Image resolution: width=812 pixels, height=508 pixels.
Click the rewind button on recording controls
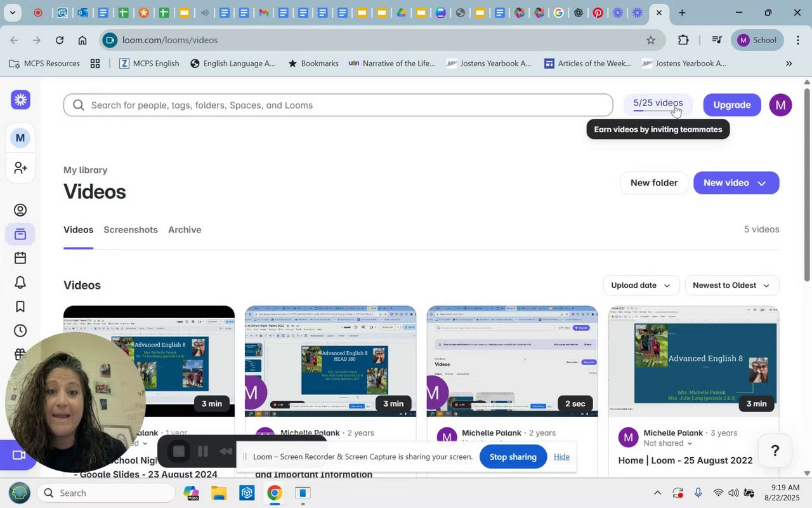tap(225, 451)
